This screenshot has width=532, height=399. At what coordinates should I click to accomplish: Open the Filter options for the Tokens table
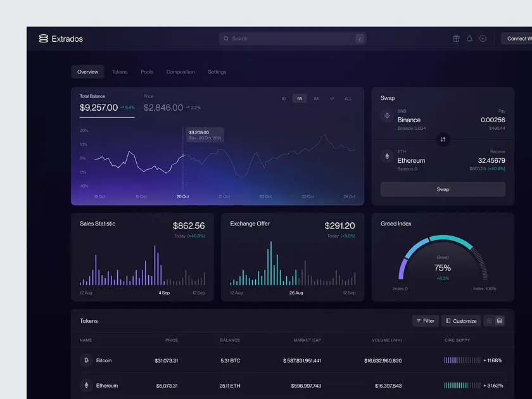[425, 320]
